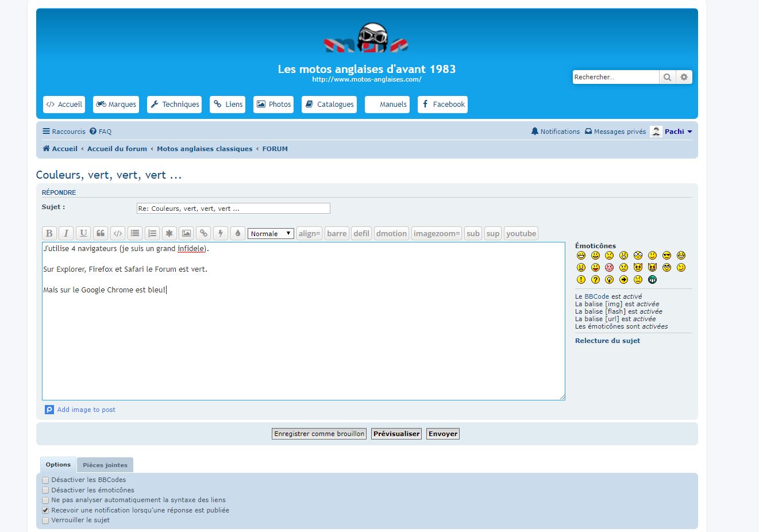Image resolution: width=759 pixels, height=532 pixels.
Task: Insert the red-eyed evil devil emoticon
Action: (638, 267)
